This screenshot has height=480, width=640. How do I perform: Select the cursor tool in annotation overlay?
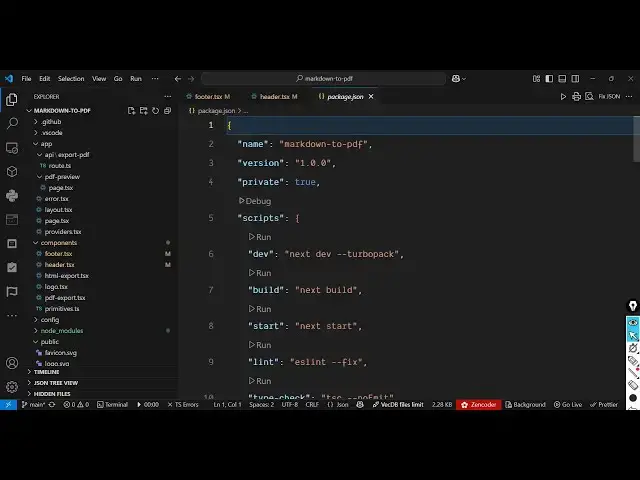tap(633, 336)
